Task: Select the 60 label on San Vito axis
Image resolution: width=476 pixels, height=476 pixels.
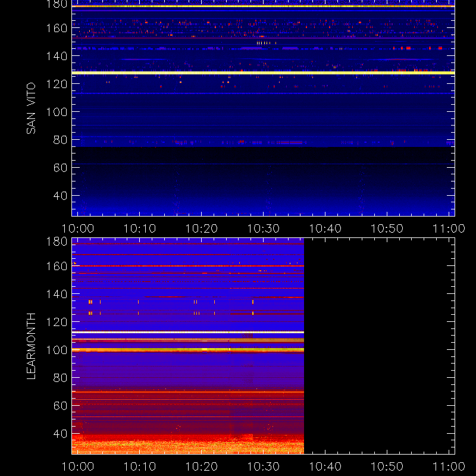Action: [61, 168]
